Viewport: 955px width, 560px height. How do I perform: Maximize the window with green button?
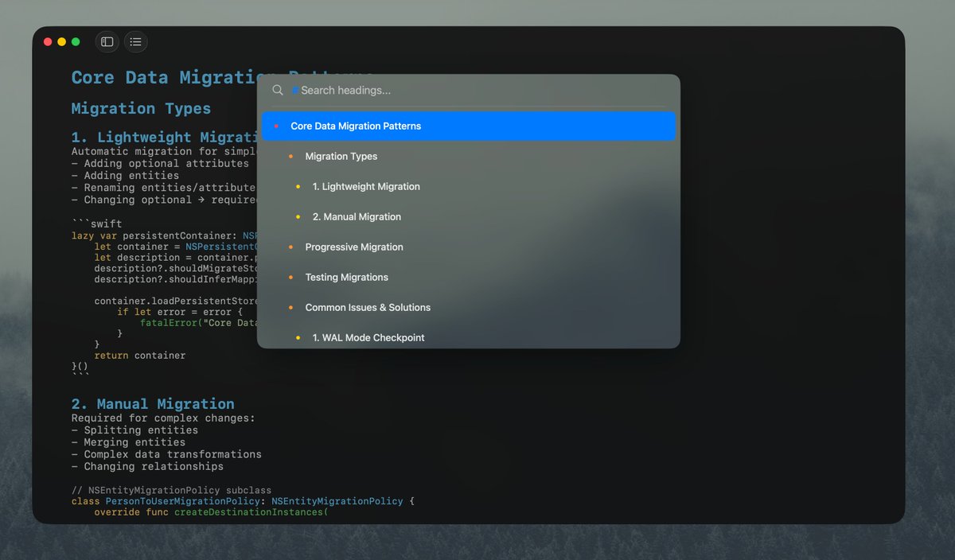[76, 41]
